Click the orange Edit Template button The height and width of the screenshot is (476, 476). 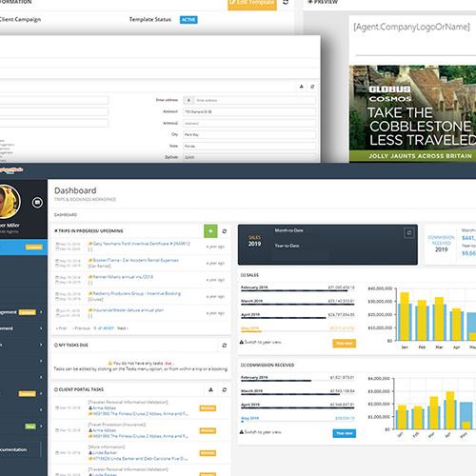click(x=252, y=4)
